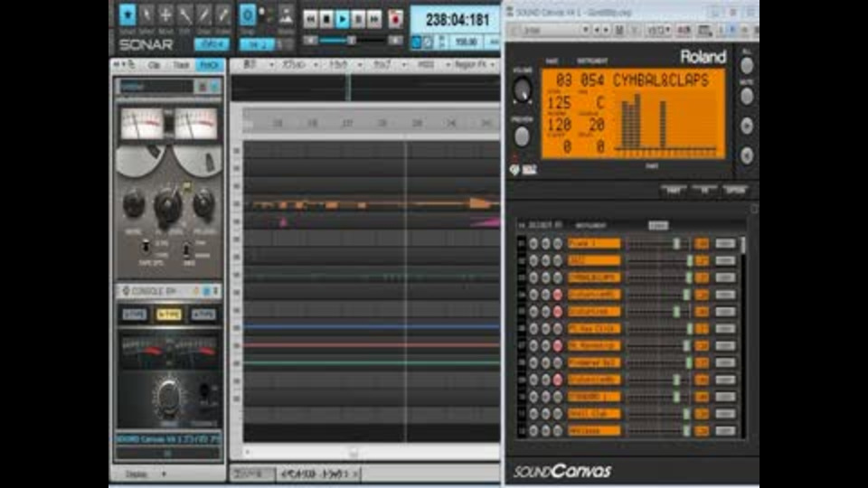Start playback with the Play button

[x=343, y=19]
